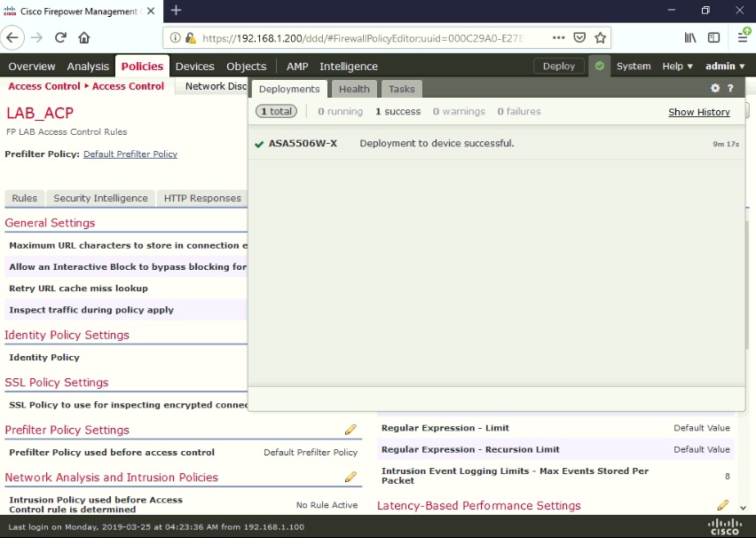Open the notification settings gear in Deployments panel

tap(714, 88)
